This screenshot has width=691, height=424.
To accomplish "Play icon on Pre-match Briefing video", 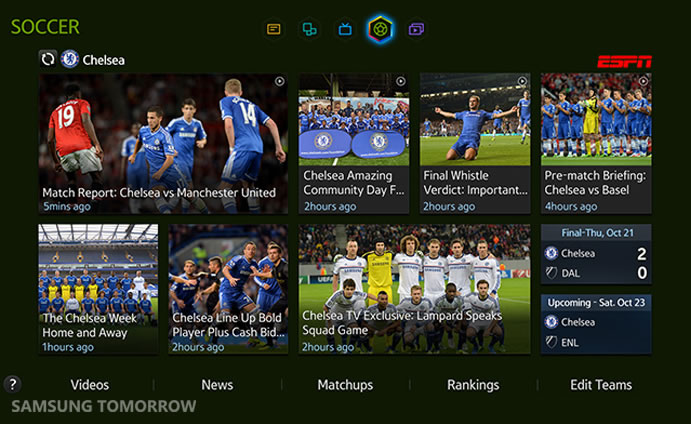I will (643, 81).
